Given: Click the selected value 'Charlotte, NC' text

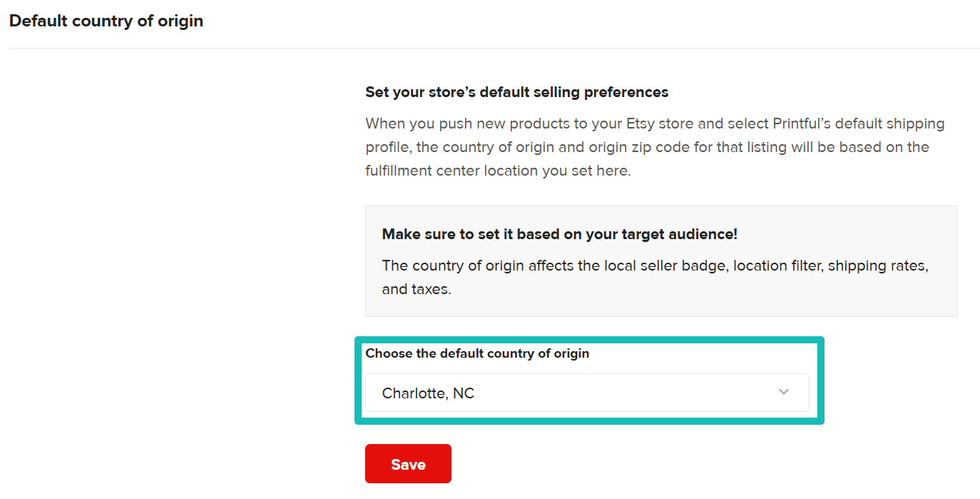Looking at the screenshot, I should pyautogui.click(x=428, y=393).
